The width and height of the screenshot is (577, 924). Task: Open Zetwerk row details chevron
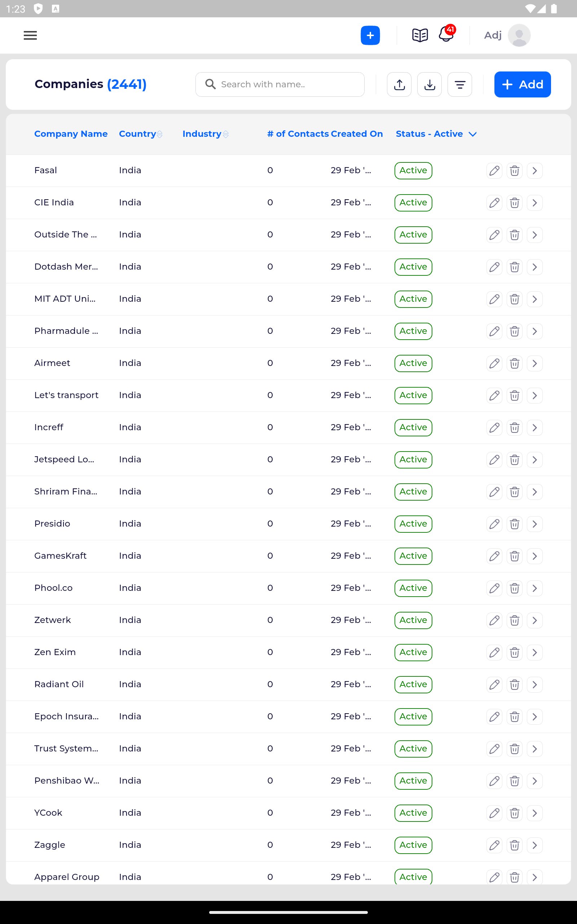[535, 620]
